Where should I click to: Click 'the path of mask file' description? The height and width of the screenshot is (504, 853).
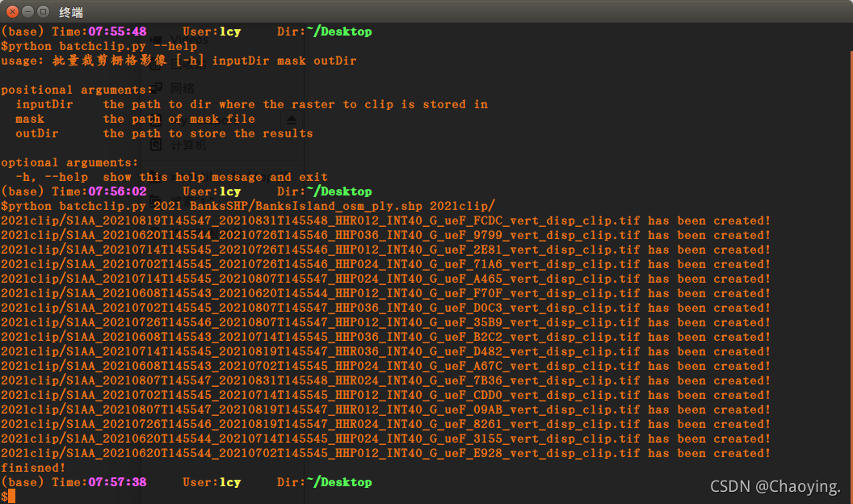(179, 119)
